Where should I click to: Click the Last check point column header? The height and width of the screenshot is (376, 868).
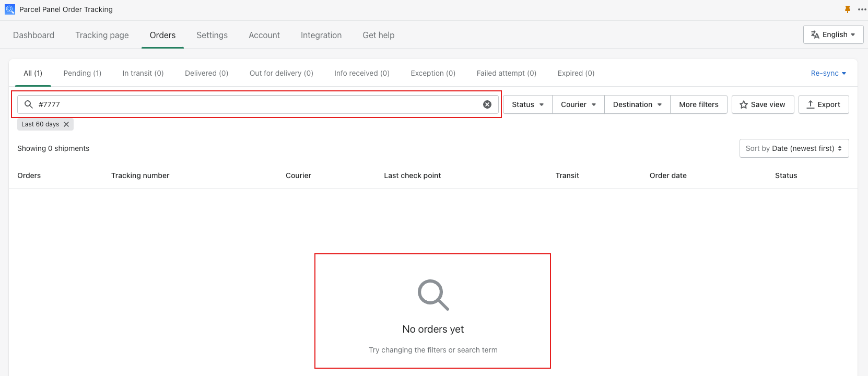[412, 175]
